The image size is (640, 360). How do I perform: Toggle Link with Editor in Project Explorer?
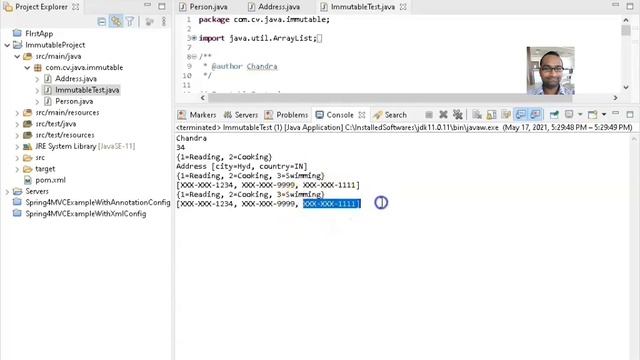point(116,22)
